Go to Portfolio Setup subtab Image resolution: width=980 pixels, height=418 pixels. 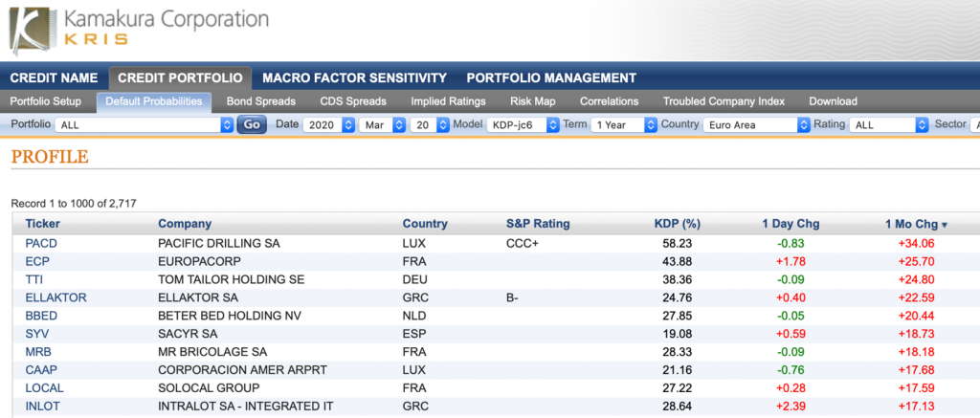coord(46,101)
